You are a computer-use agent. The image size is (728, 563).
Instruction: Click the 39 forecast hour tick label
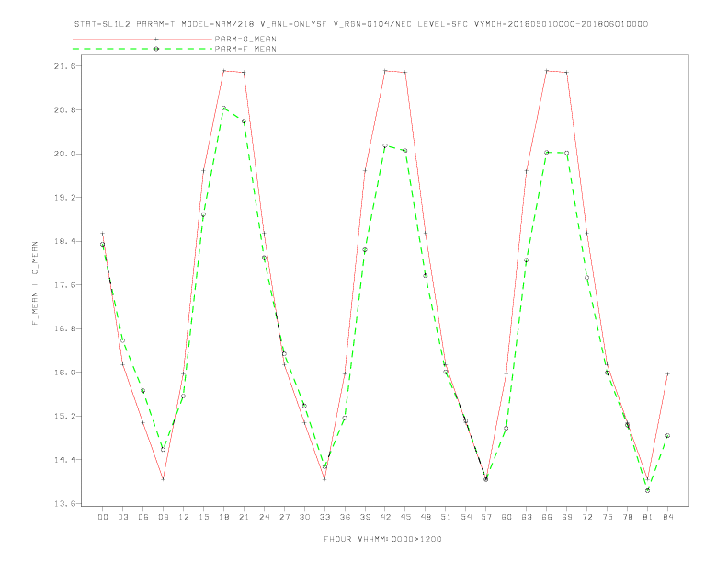pos(365,517)
